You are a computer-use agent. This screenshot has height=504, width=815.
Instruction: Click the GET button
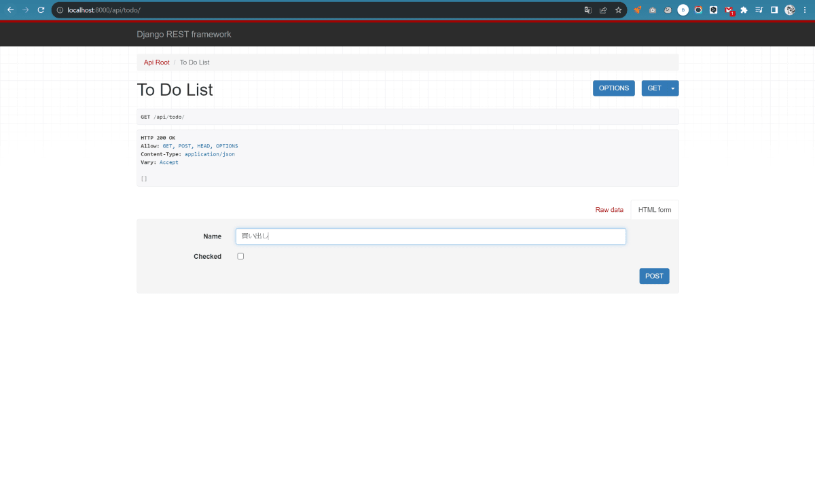pyautogui.click(x=655, y=88)
